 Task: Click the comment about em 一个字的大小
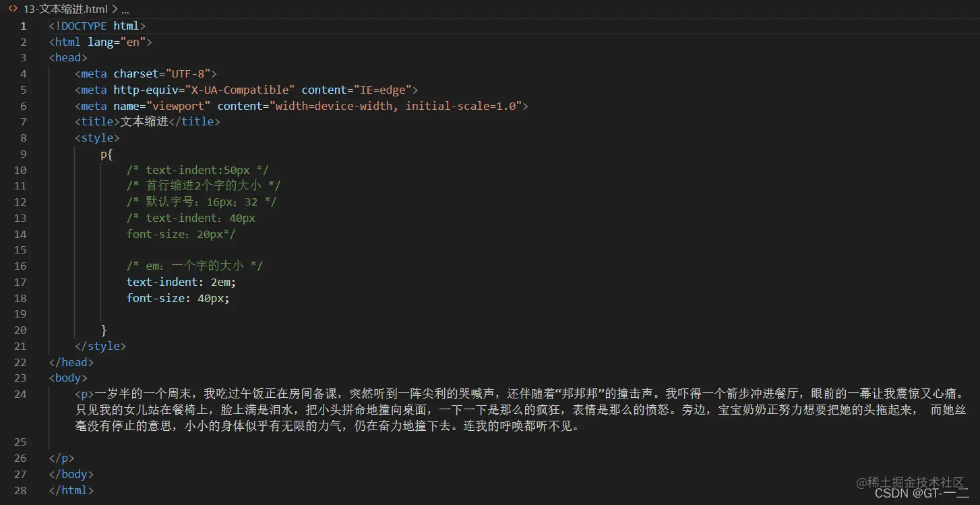point(193,266)
